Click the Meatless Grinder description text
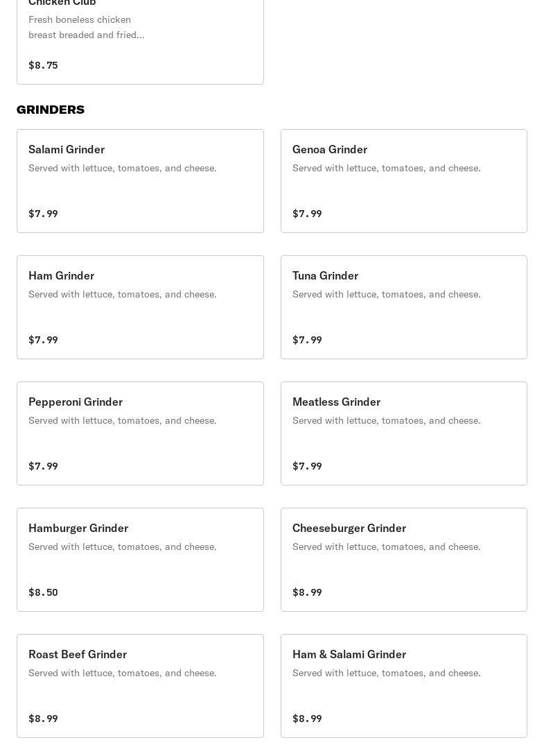Screen dimensions: 544x756 tap(386, 420)
